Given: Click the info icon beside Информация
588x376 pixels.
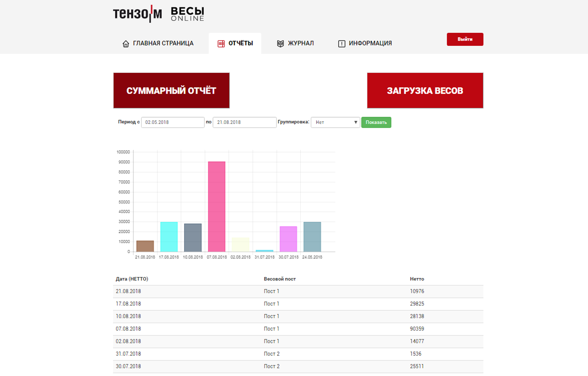Looking at the screenshot, I should click(x=342, y=44).
